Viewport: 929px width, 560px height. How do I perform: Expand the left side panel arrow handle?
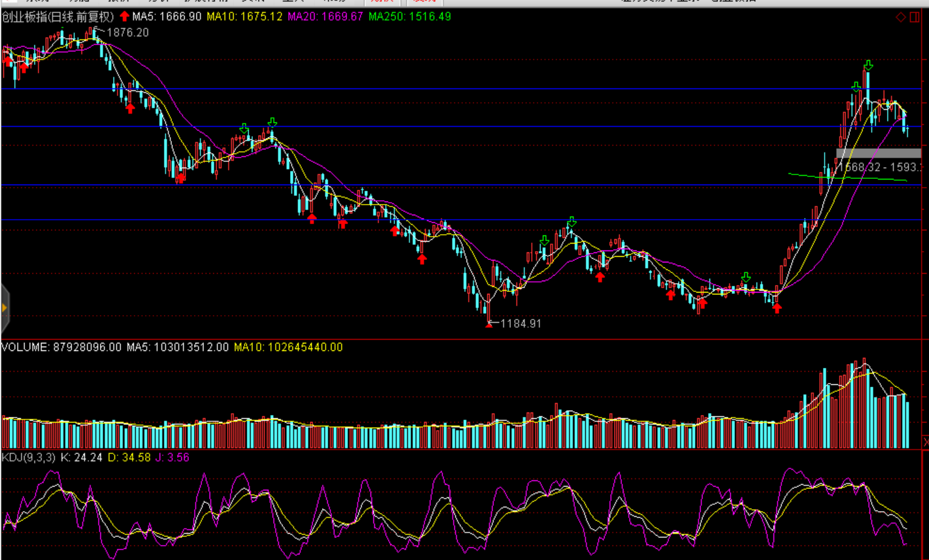pyautogui.click(x=4, y=308)
